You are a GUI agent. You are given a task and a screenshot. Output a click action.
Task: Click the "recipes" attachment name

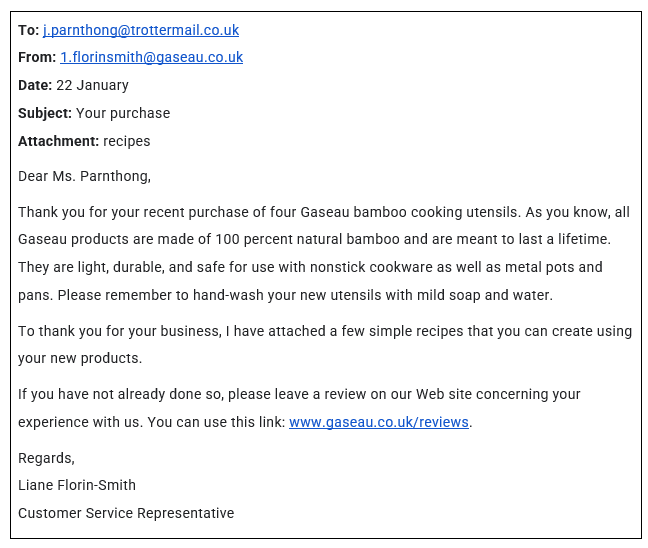point(127,141)
